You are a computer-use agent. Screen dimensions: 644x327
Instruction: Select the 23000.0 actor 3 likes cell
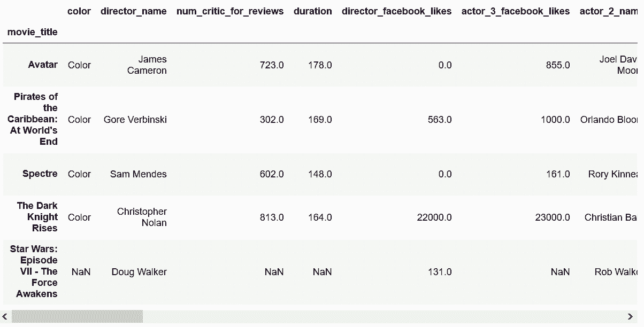553,217
